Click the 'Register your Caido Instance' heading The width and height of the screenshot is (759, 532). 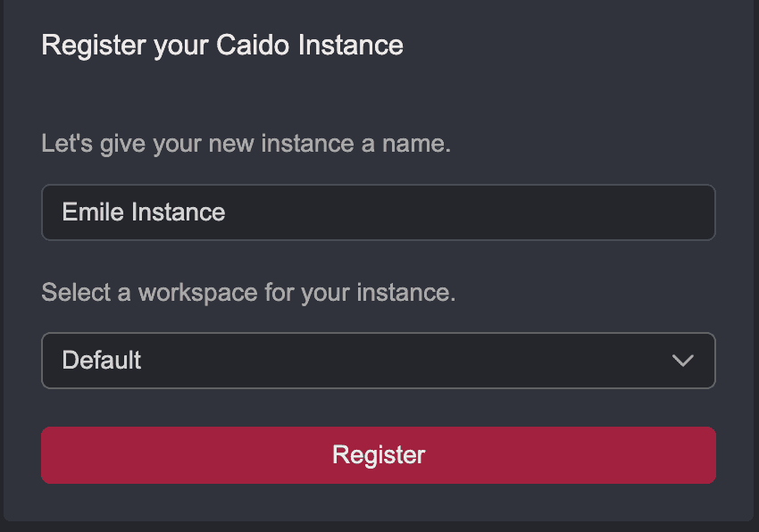tap(221, 45)
